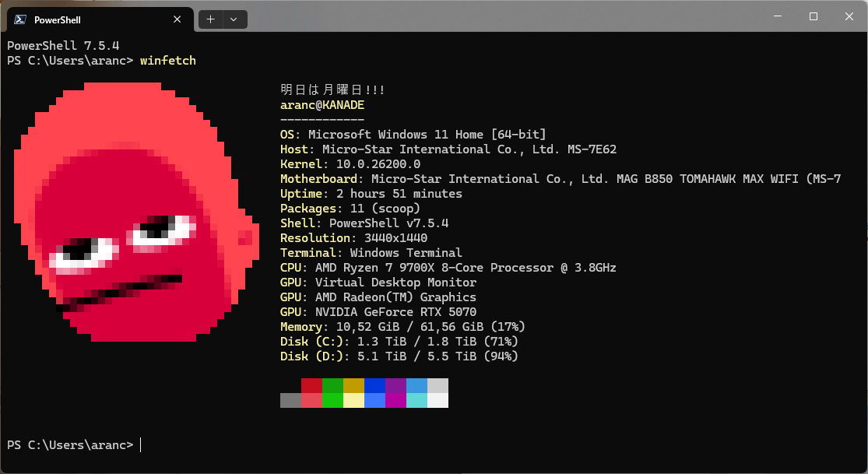Click the Japanese text '明日は月曜日!!!'
868x474 pixels.
pos(332,90)
